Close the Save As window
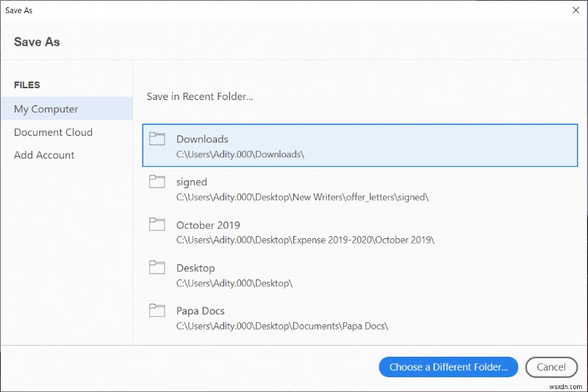The height and width of the screenshot is (392, 588). (576, 10)
